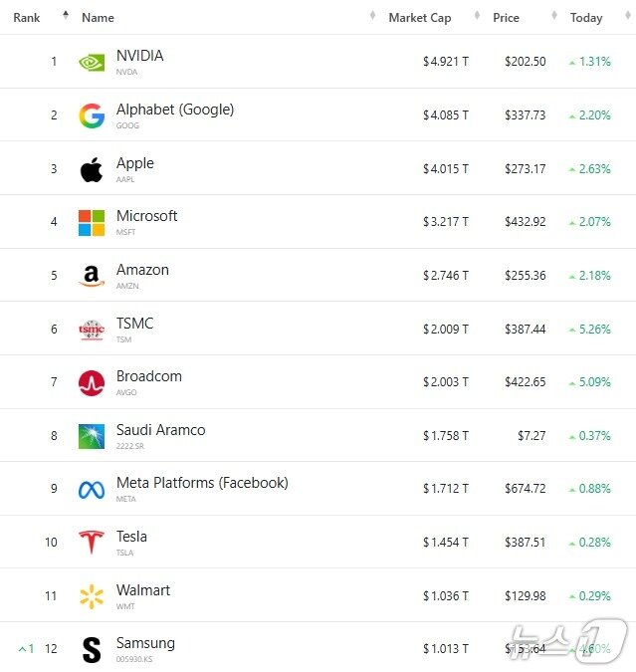The height and width of the screenshot is (672, 636).
Task: Click the Meta Platforms logo icon
Action: pyautogui.click(x=92, y=490)
